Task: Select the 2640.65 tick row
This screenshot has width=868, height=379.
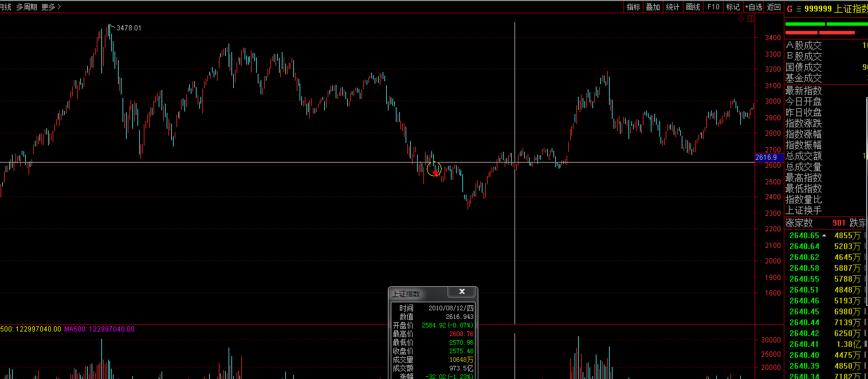Action: (x=826, y=235)
